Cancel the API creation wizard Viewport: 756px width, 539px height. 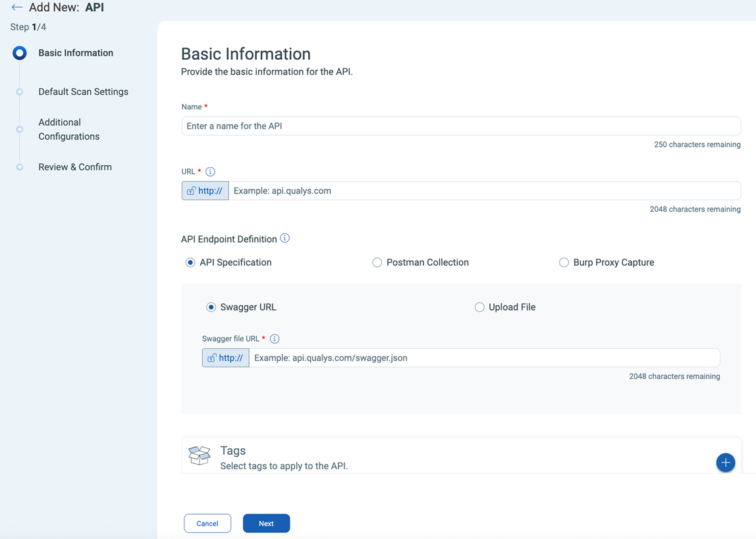(207, 523)
